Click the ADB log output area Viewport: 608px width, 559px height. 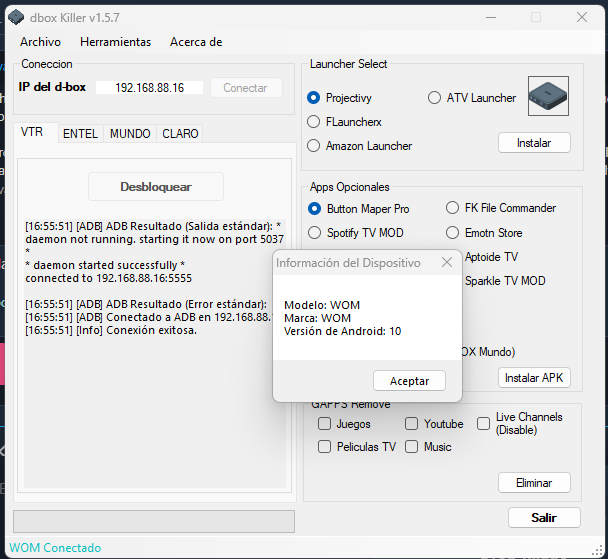[x=155, y=353]
